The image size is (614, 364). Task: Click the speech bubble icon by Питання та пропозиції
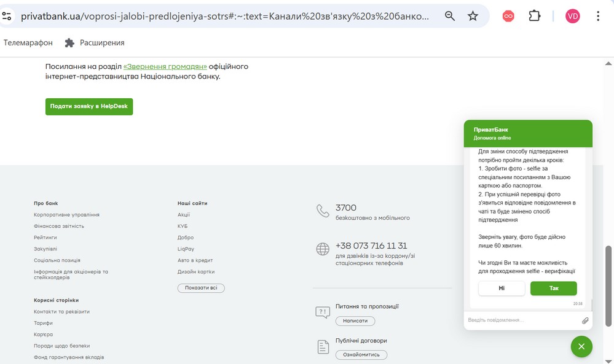tap(323, 312)
